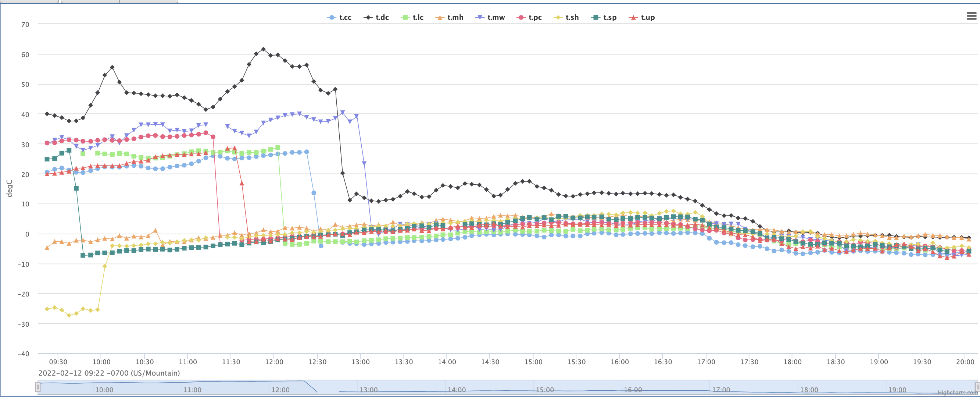Click the t.mw inverted triangle legend icon

click(480, 18)
